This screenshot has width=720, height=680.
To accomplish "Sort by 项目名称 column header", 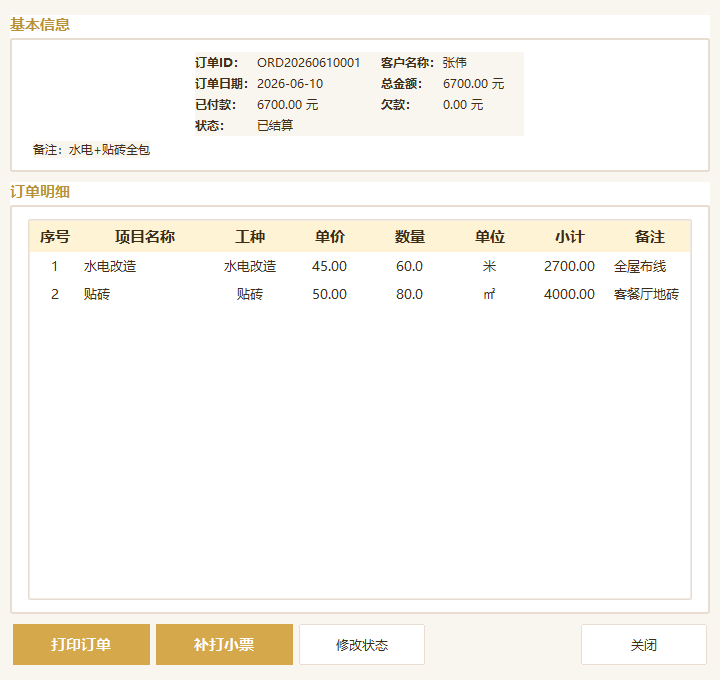I will [x=145, y=237].
